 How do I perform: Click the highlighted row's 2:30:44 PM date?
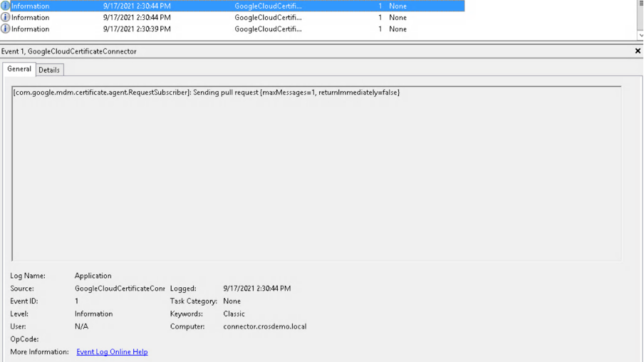tap(137, 6)
